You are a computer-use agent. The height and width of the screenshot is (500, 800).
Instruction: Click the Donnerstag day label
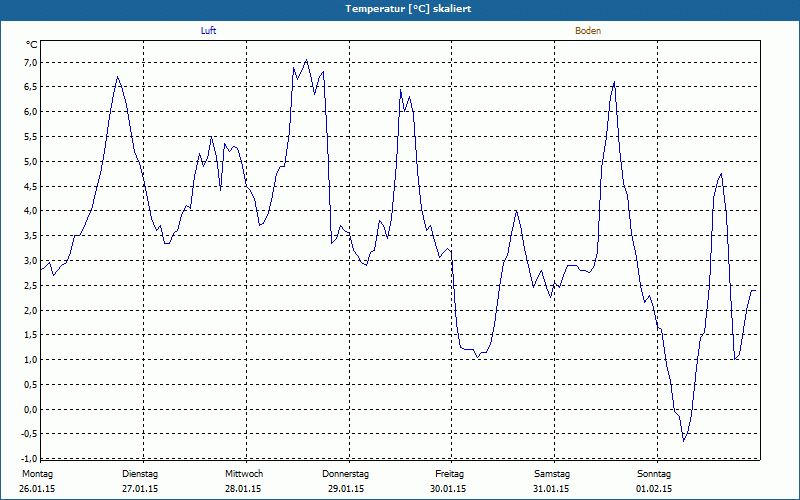tap(345, 474)
